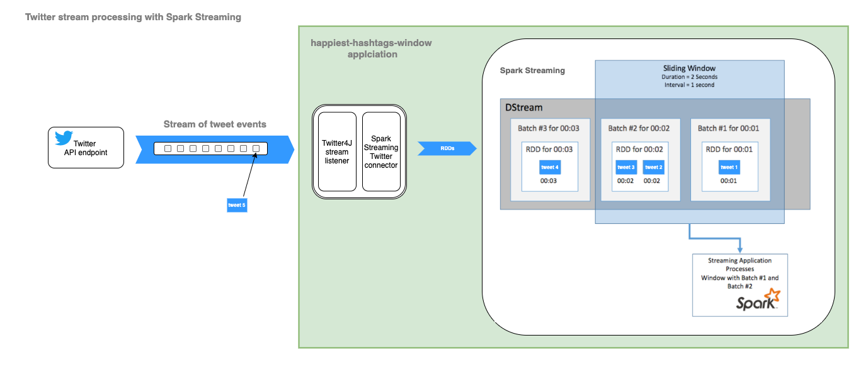Click the Batch #3 for 00:03 label
This screenshot has height=374, width=868.
pyautogui.click(x=548, y=128)
